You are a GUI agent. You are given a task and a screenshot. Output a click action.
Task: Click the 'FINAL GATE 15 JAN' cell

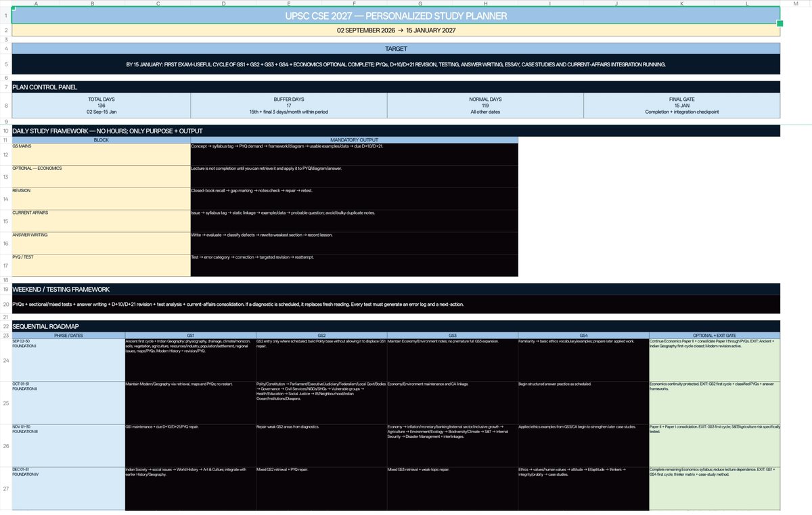point(681,106)
